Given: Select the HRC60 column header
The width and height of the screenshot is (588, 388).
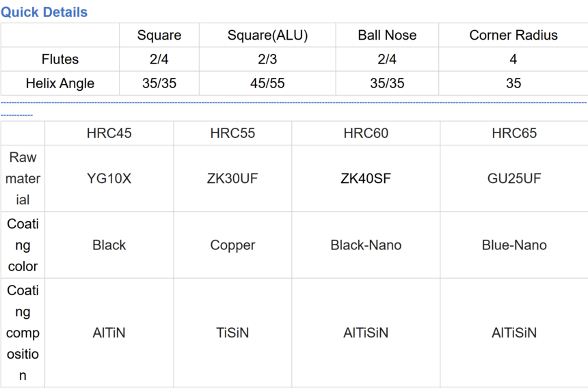Looking at the screenshot, I should point(366,133).
